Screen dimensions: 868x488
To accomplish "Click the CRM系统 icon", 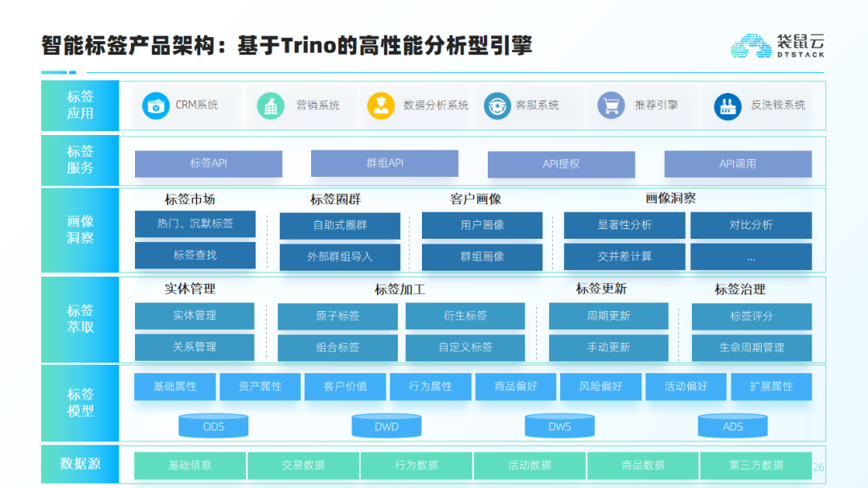I will point(156,106).
